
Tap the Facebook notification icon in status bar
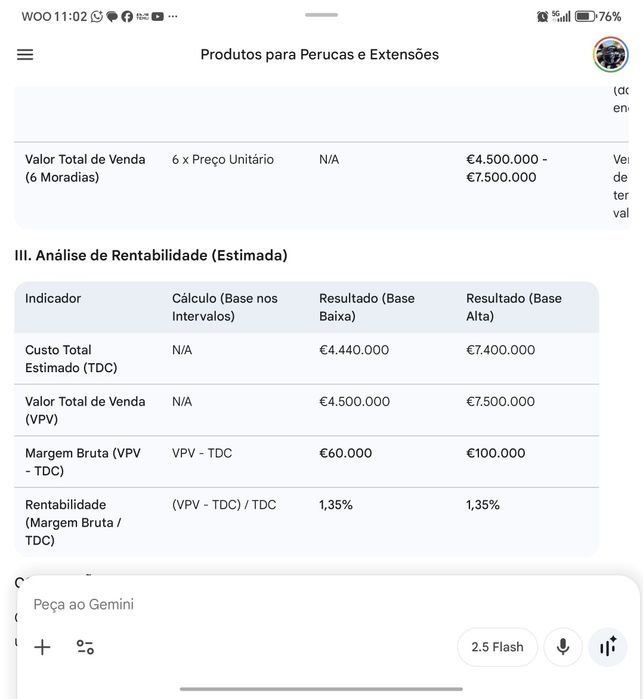coord(127,17)
